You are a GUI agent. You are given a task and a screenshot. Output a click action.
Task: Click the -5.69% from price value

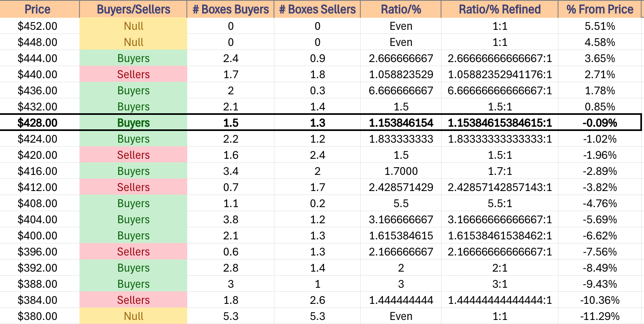tap(600, 220)
